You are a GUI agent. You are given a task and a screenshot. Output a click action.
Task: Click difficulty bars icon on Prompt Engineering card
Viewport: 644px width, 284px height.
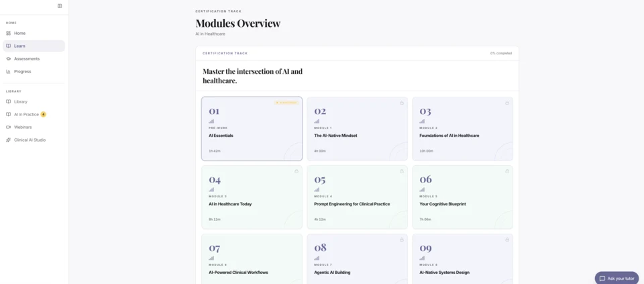pyautogui.click(x=317, y=189)
